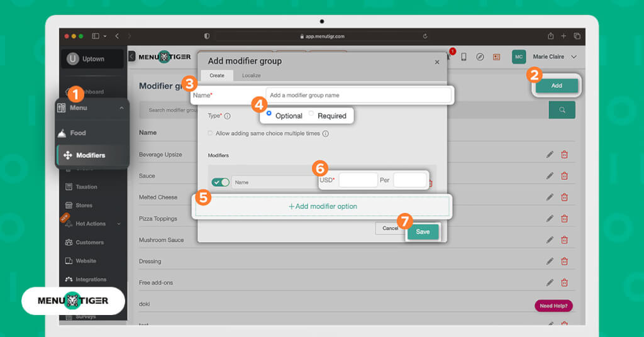Click the pencil edit icon for Beverage Upsize

pos(550,155)
